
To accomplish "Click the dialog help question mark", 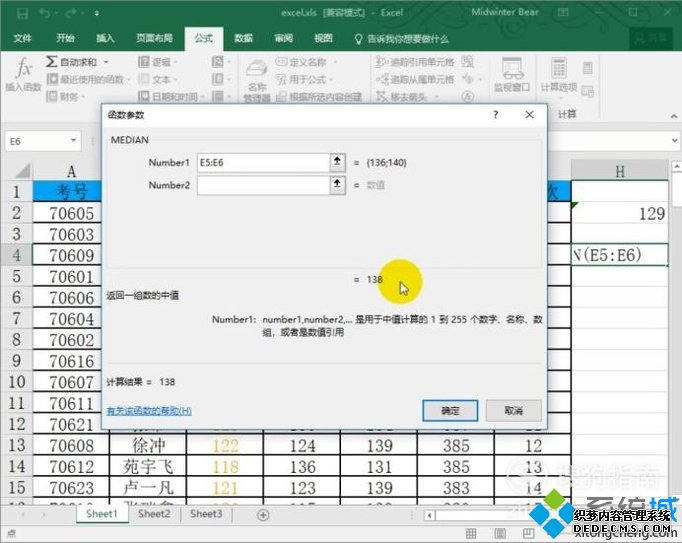I will [495, 115].
